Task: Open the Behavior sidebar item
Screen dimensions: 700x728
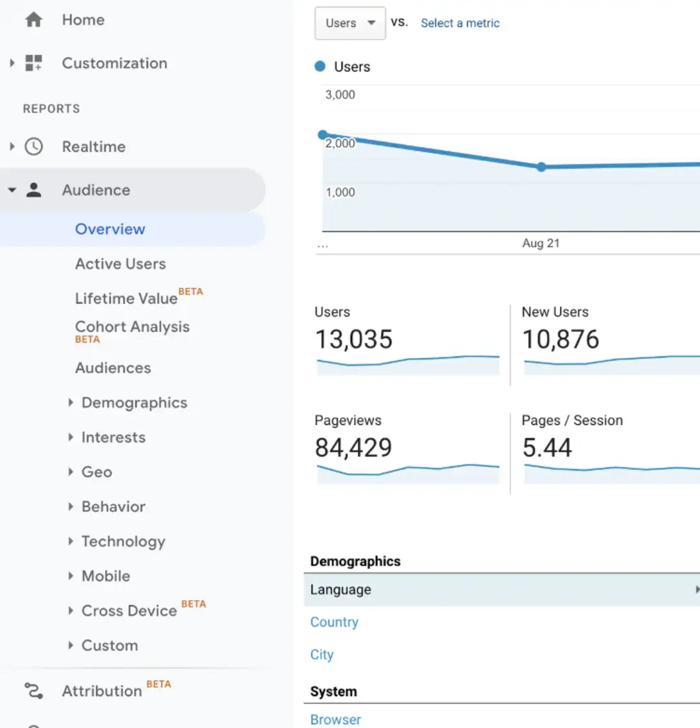Action: 113,506
